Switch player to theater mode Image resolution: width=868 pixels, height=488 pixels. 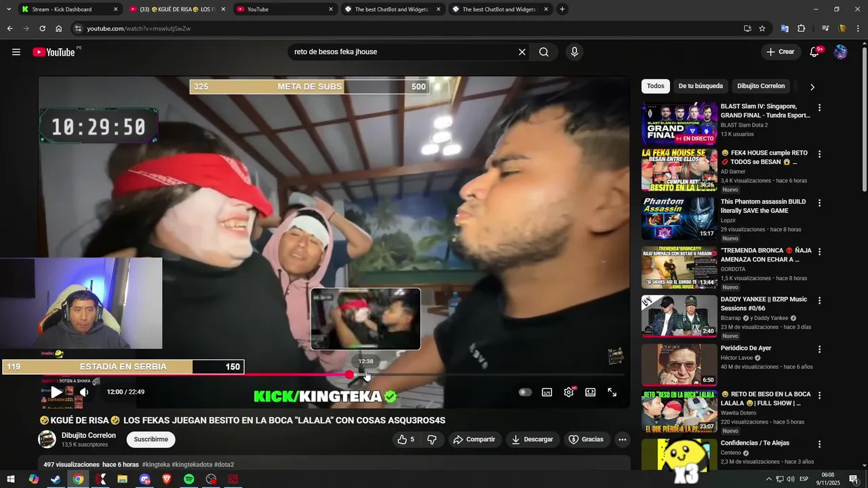tap(591, 392)
